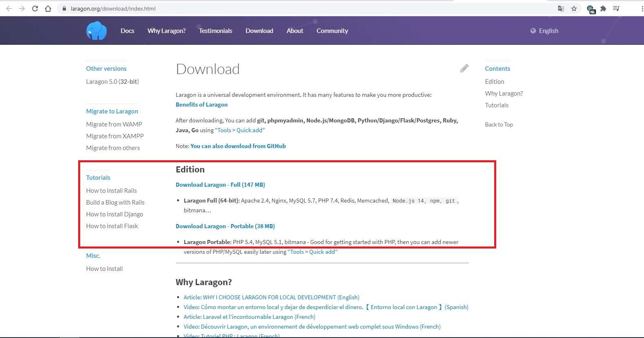
Task: Click the browser forward arrow
Action: point(22,9)
